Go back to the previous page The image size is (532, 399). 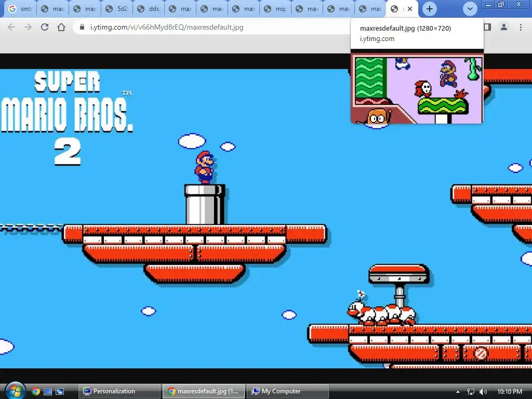point(11,27)
